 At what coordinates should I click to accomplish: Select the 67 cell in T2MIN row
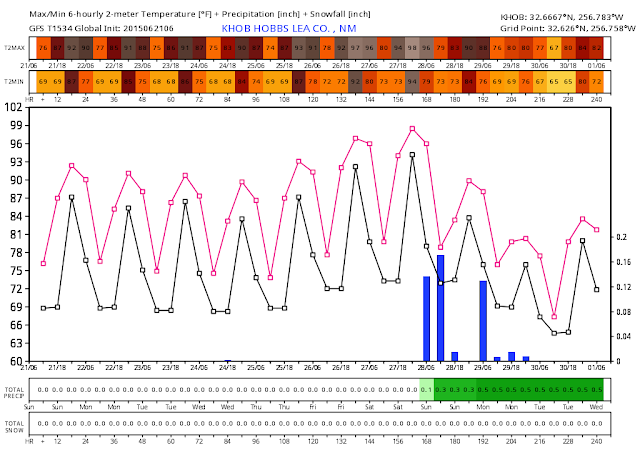point(540,82)
